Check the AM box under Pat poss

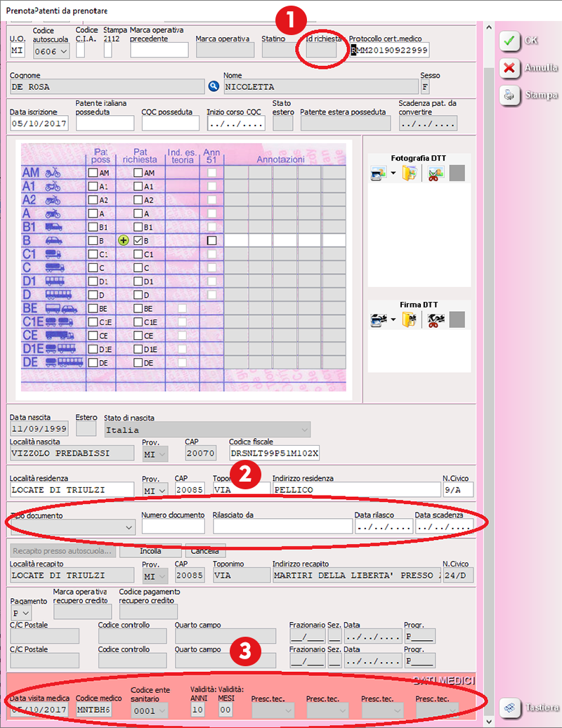(x=93, y=173)
